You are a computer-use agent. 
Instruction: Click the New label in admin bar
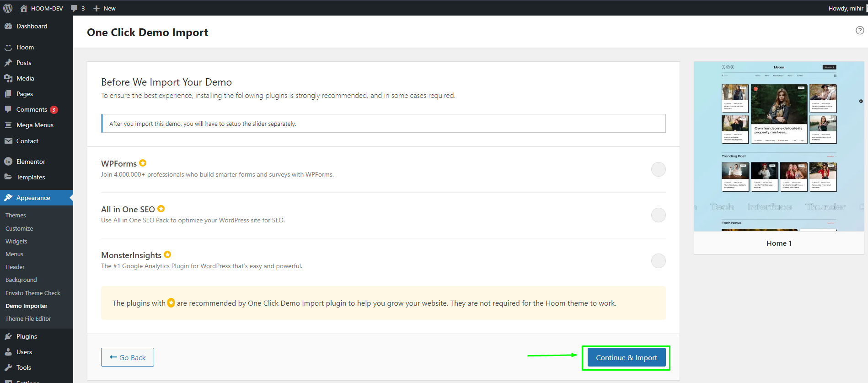(x=109, y=8)
